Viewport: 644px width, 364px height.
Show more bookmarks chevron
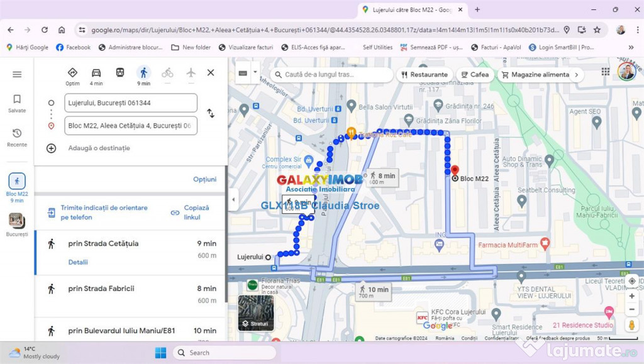[x=631, y=47]
